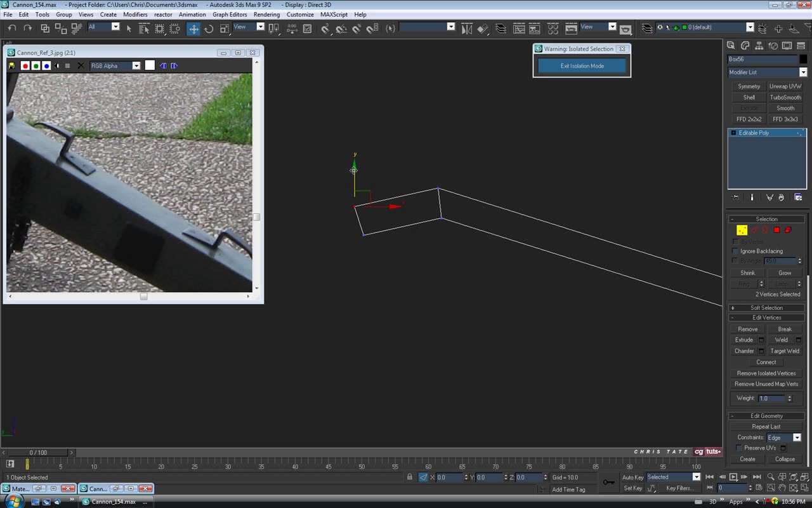Open the Display command panel tab
812x508 pixels.
[787, 46]
